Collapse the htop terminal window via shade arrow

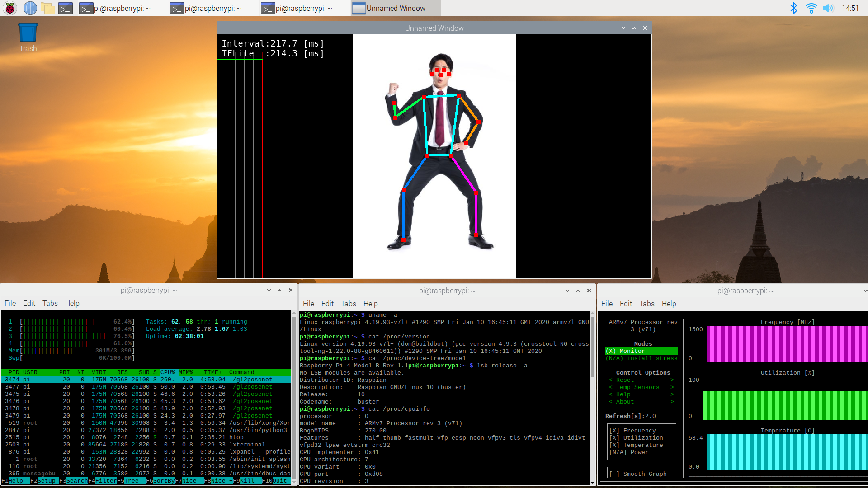pos(269,290)
